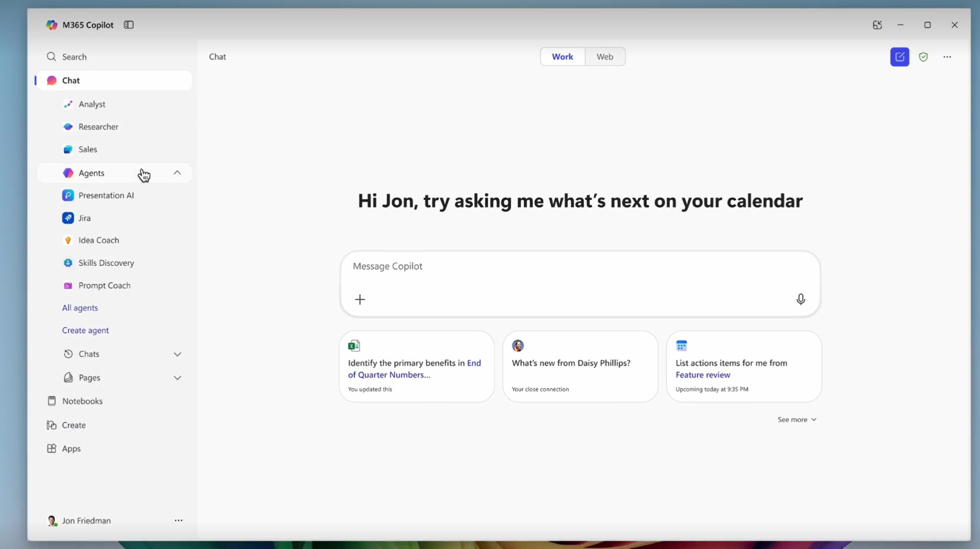980x549 pixels.
Task: Click the Create agent link
Action: pos(85,330)
